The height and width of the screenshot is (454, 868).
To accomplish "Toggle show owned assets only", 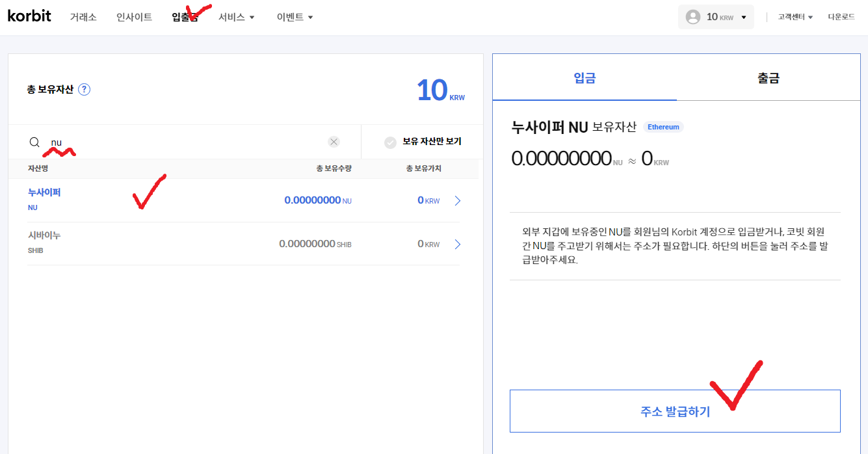I will tap(423, 142).
